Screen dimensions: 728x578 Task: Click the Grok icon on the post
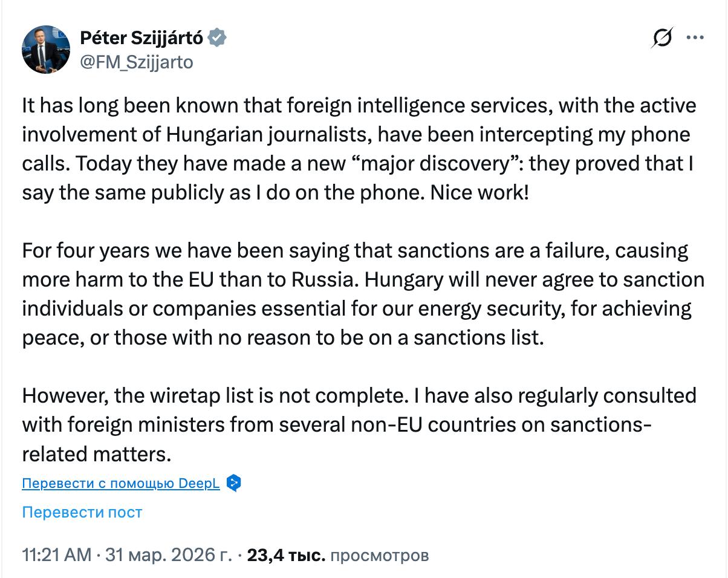pyautogui.click(x=662, y=38)
